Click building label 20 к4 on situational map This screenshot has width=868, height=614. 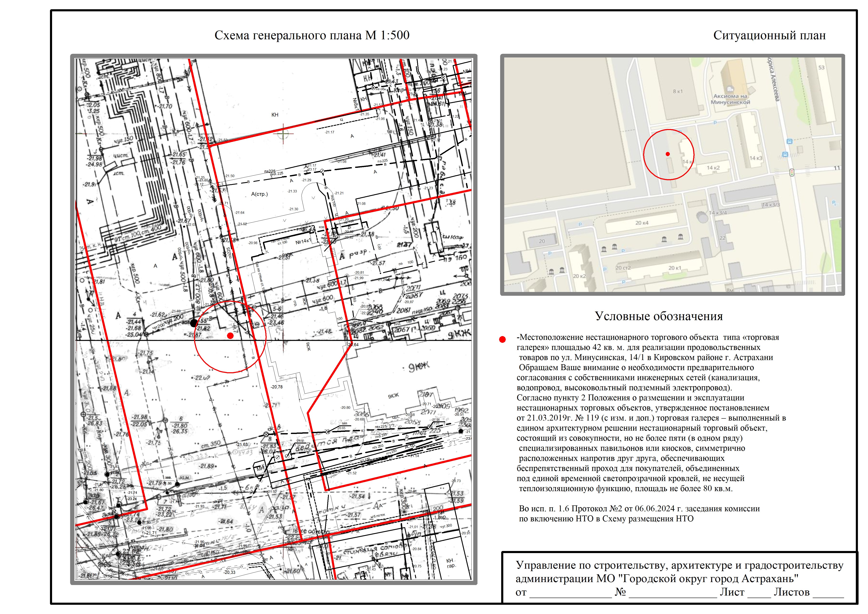pyautogui.click(x=642, y=223)
